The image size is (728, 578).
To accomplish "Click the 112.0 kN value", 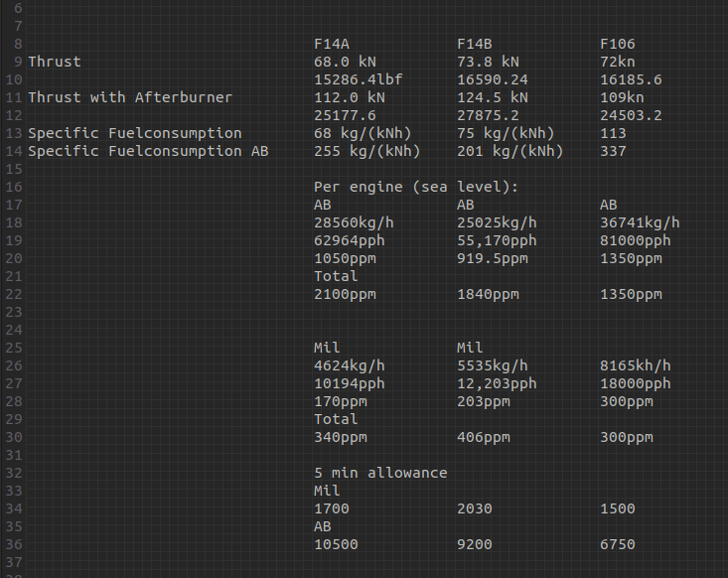I will (350, 97).
